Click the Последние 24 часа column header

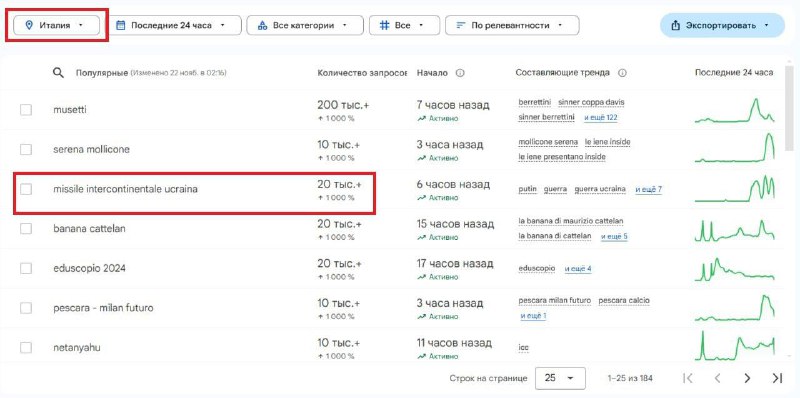[x=734, y=73]
